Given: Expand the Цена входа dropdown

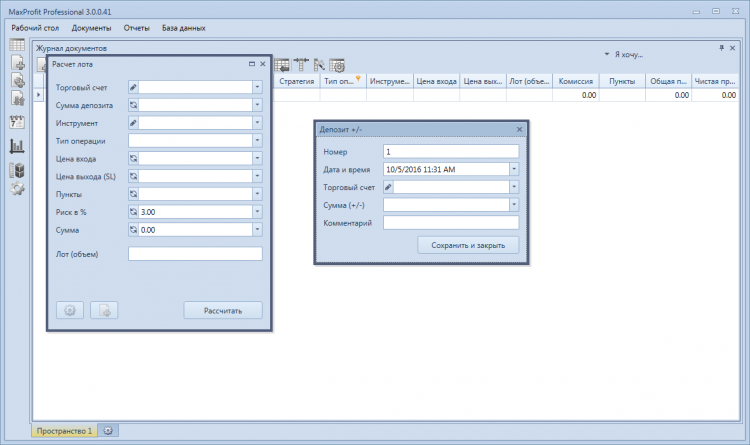Looking at the screenshot, I should [x=257, y=158].
